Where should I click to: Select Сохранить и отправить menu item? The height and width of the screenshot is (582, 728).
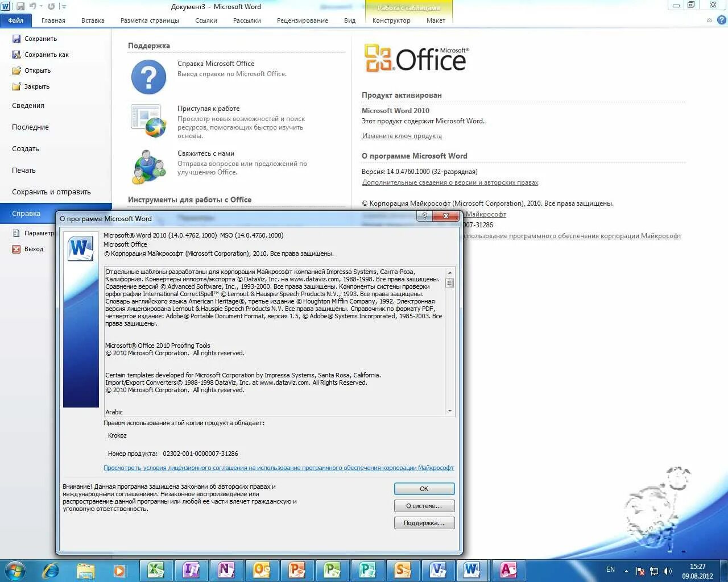56,192
